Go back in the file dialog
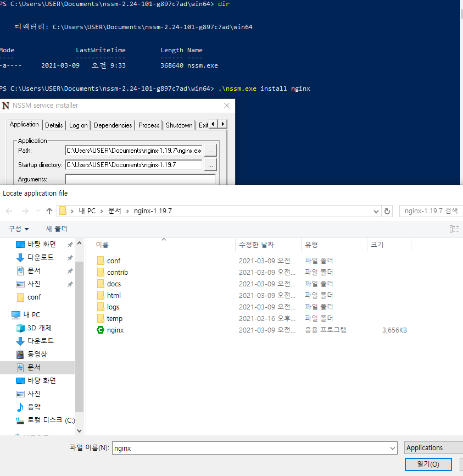Screen dimensions: 463x476 click(x=9, y=211)
